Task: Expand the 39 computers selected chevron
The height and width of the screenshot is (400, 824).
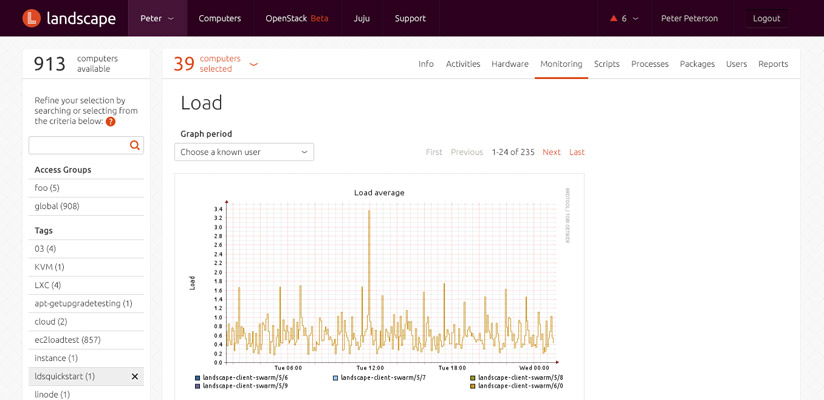Action: [254, 65]
